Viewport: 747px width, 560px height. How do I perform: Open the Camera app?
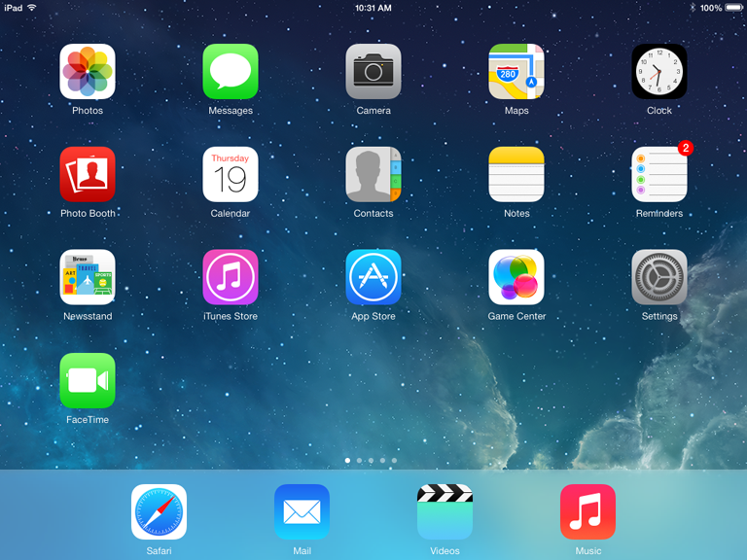pyautogui.click(x=373, y=71)
